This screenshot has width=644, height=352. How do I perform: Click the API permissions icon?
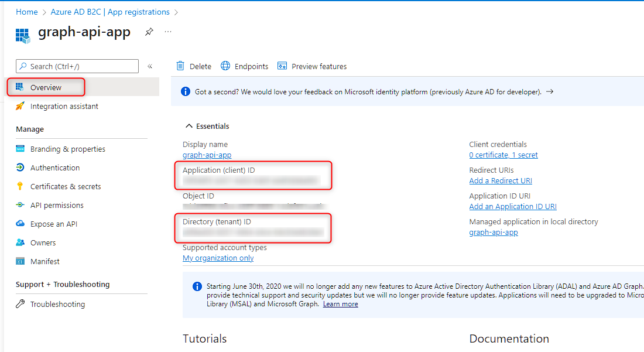(x=20, y=204)
